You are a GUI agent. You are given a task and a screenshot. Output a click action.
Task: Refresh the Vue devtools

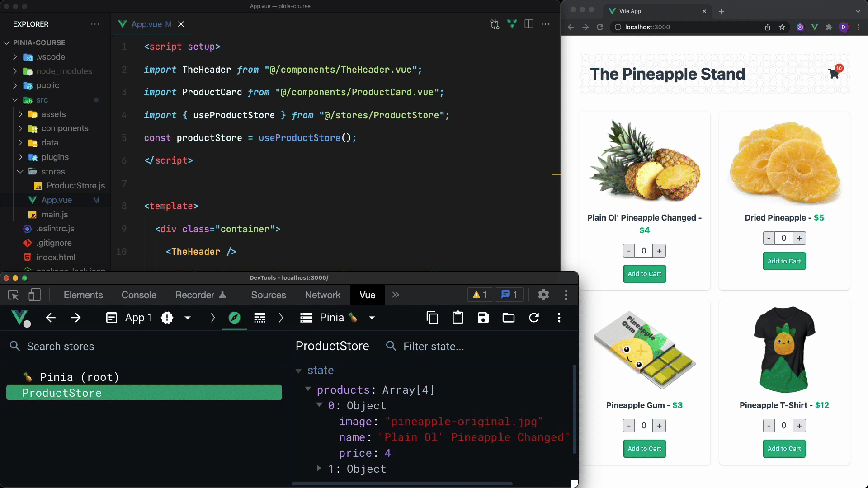click(534, 318)
